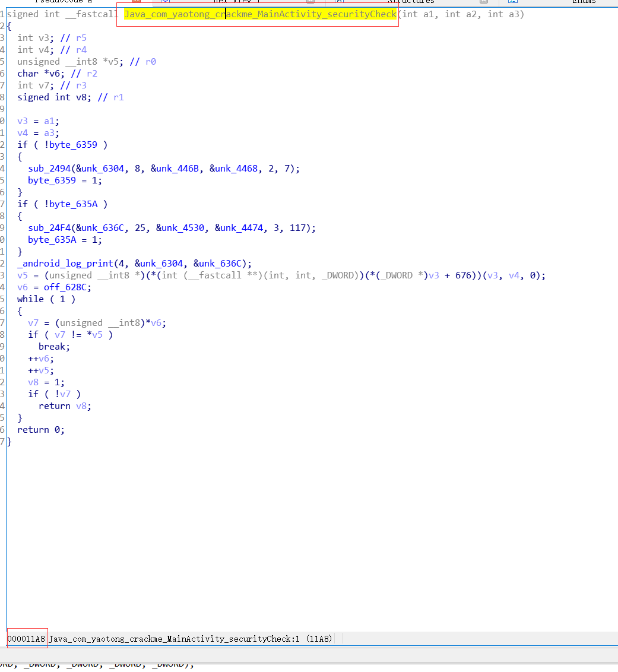The width and height of the screenshot is (618, 672).
Task: Click the 'v8 = 1;' assignment
Action: point(46,382)
